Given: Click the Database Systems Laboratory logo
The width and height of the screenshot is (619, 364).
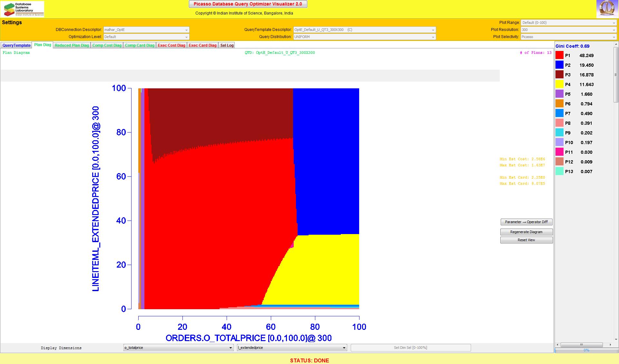Looking at the screenshot, I should (x=22, y=9).
